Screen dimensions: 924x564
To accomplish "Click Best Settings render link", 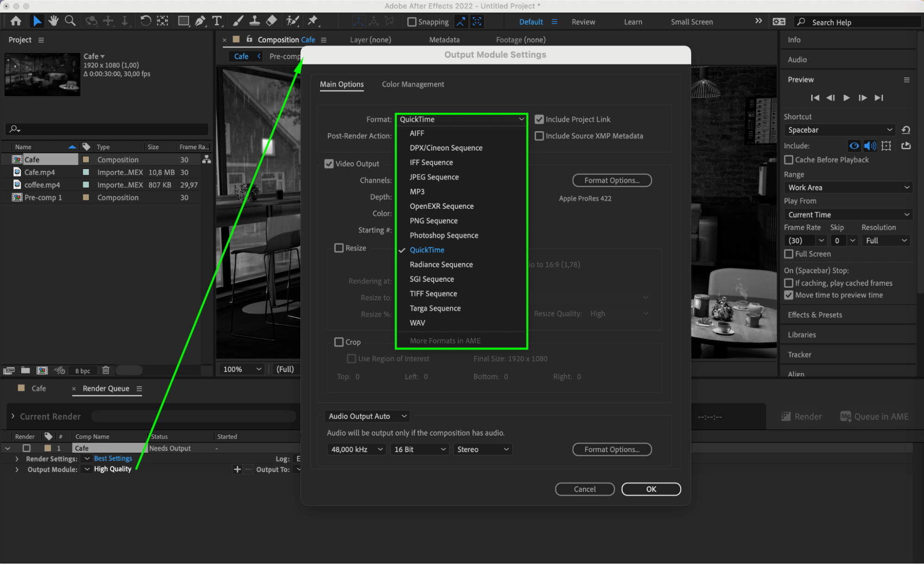I will [113, 458].
